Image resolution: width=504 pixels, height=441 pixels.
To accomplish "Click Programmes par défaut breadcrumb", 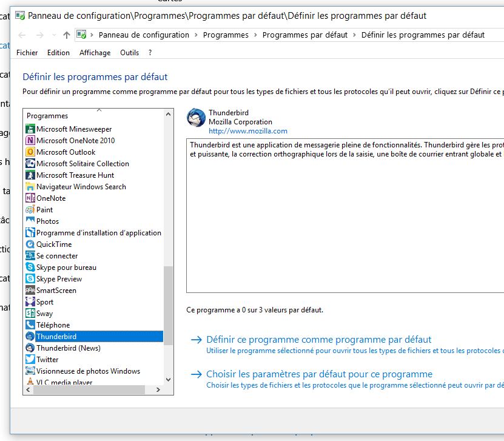I will [304, 35].
